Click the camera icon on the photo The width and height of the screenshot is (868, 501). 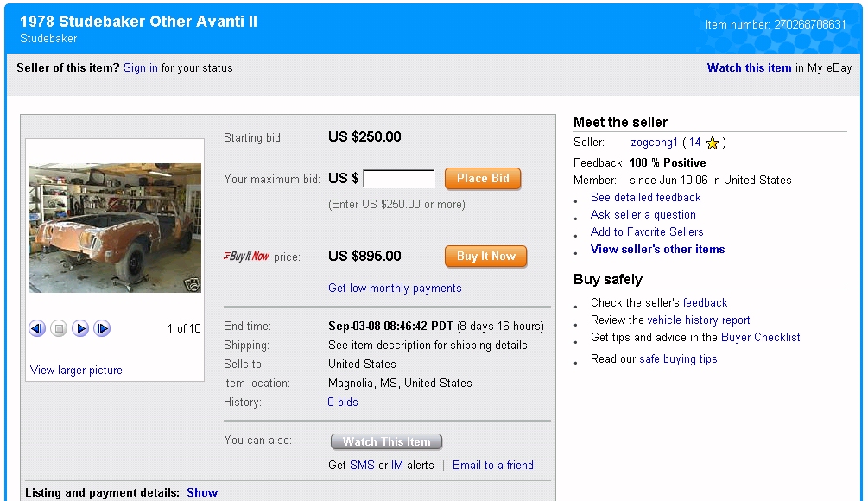pyautogui.click(x=192, y=282)
